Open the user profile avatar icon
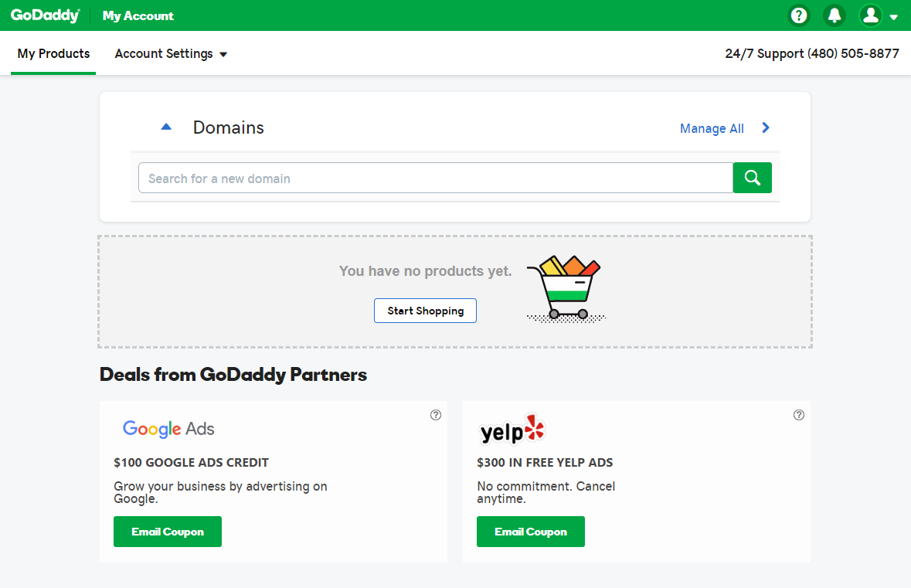 click(870, 15)
